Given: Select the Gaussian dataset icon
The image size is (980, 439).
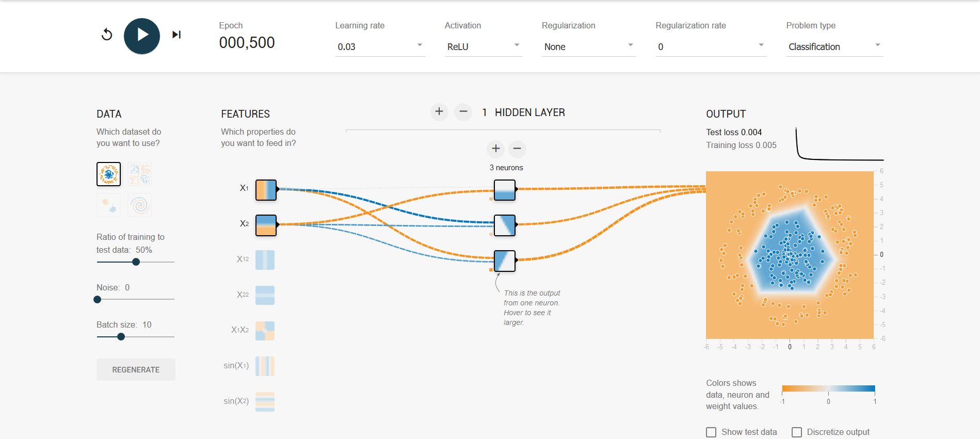Looking at the screenshot, I should coord(109,205).
